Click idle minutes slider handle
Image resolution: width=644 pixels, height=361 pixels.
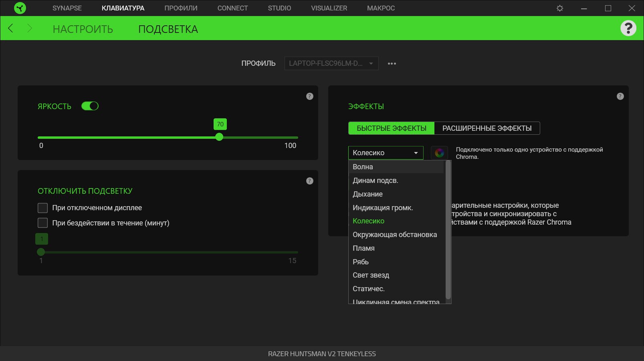click(x=41, y=252)
